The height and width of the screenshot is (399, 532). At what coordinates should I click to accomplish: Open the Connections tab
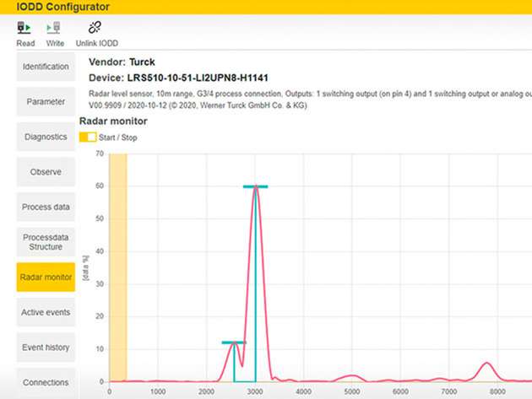pos(46,382)
